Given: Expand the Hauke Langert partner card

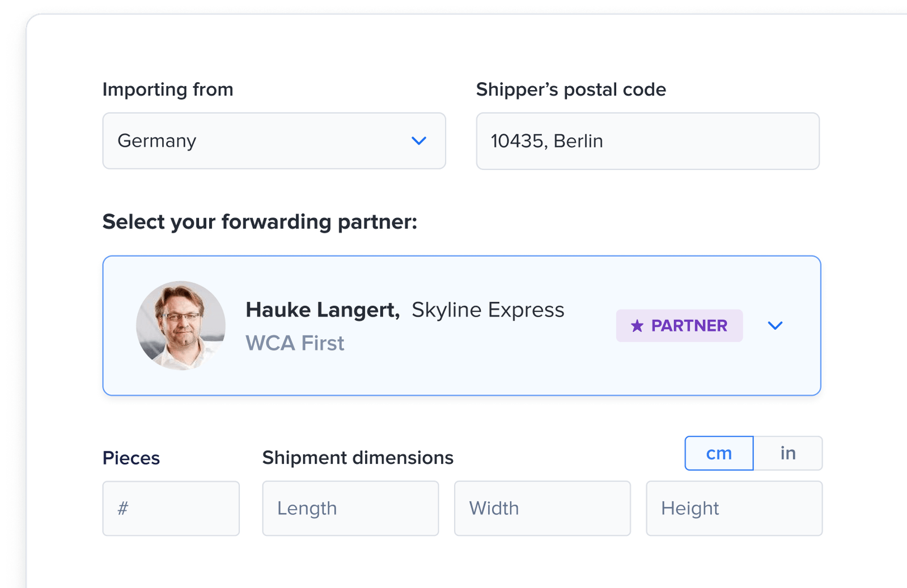Looking at the screenshot, I should [775, 326].
